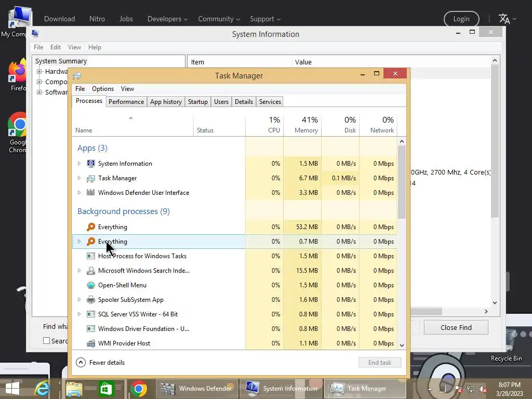Click the System Information horizontal scrollbar thumb
This screenshot has height=399, width=532.
426,312
